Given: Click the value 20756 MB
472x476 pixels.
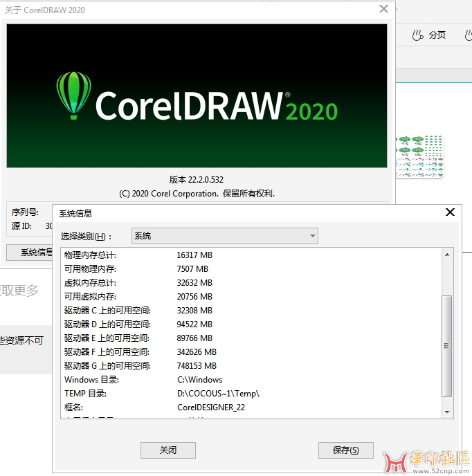Looking at the screenshot, I should point(194,297).
